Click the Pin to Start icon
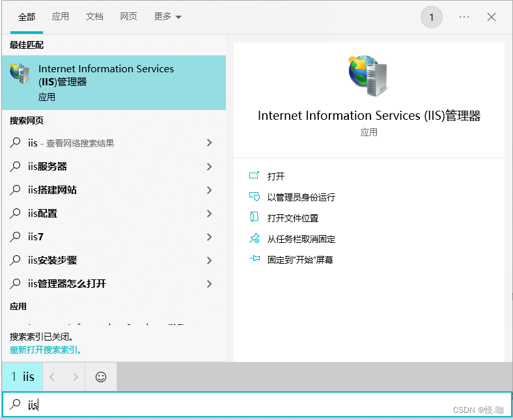 coord(254,259)
